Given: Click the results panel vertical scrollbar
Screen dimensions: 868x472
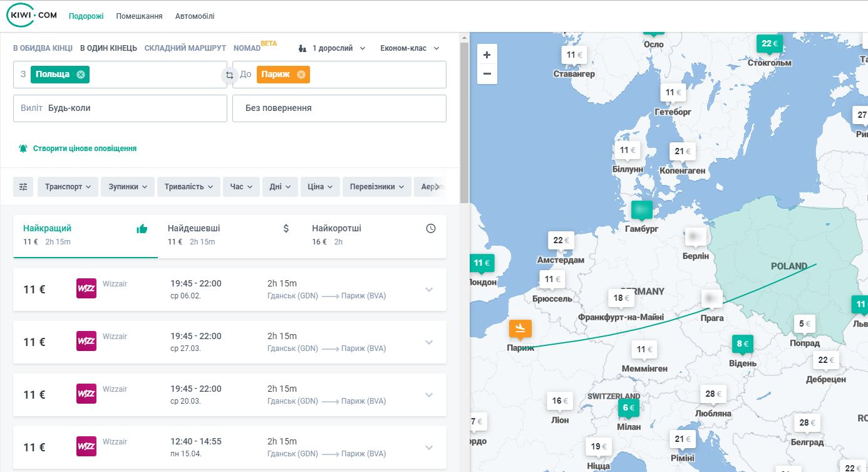Looking at the screenshot, I should click(x=464, y=122).
